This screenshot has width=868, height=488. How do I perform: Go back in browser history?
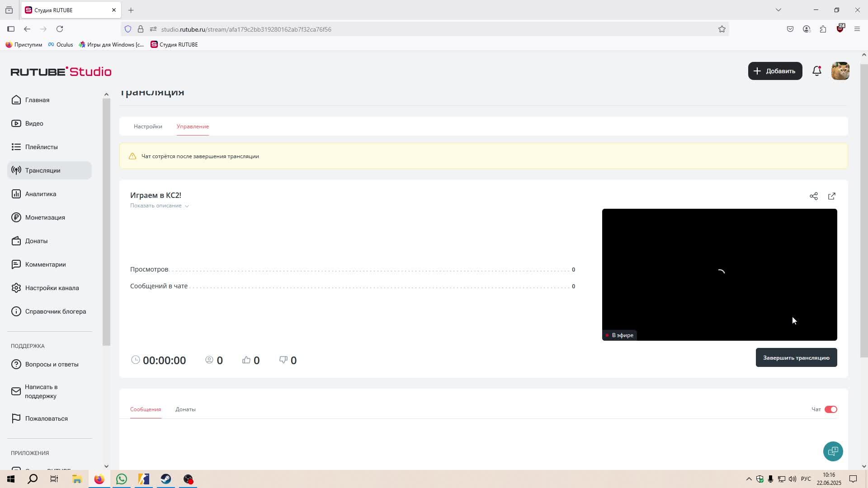27,29
